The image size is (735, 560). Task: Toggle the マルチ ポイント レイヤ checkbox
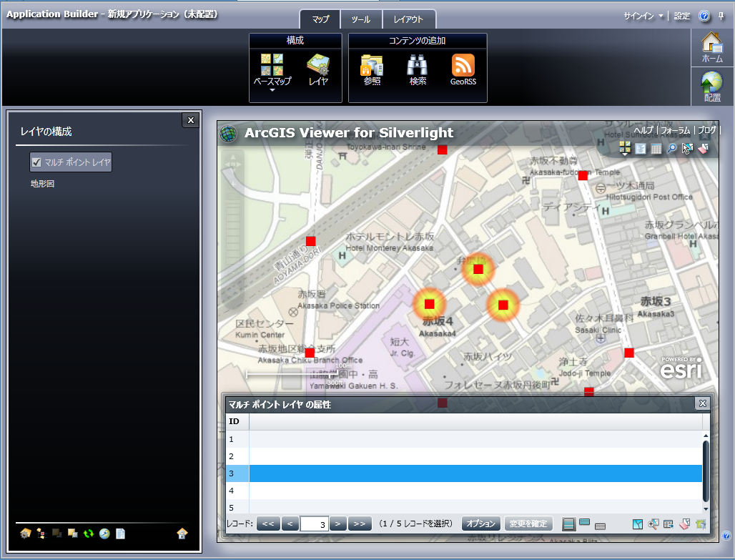(x=36, y=162)
